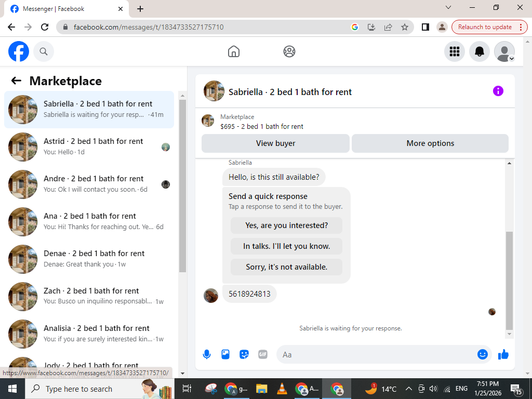Image resolution: width=532 pixels, height=399 pixels.
Task: Click browser back arrow
Action: (11, 27)
